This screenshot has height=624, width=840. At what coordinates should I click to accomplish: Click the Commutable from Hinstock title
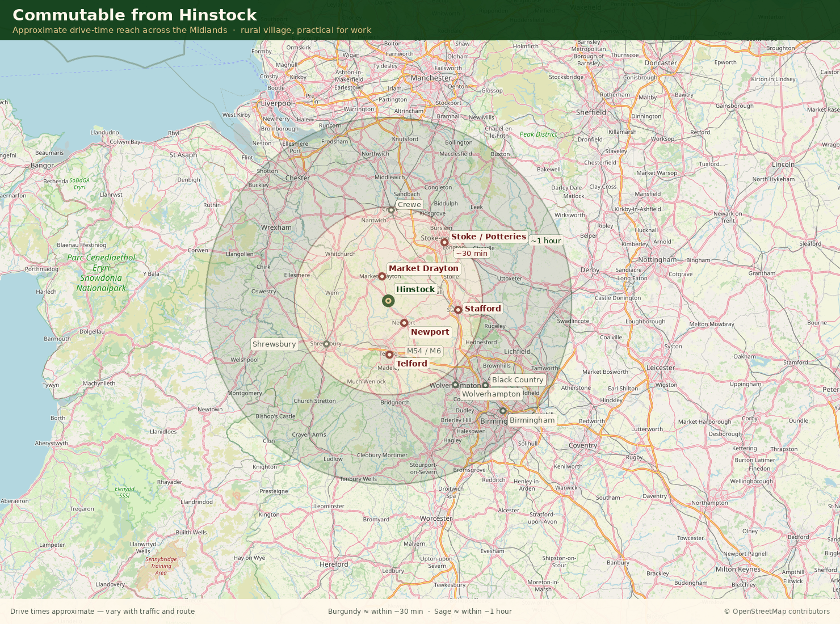[135, 15]
